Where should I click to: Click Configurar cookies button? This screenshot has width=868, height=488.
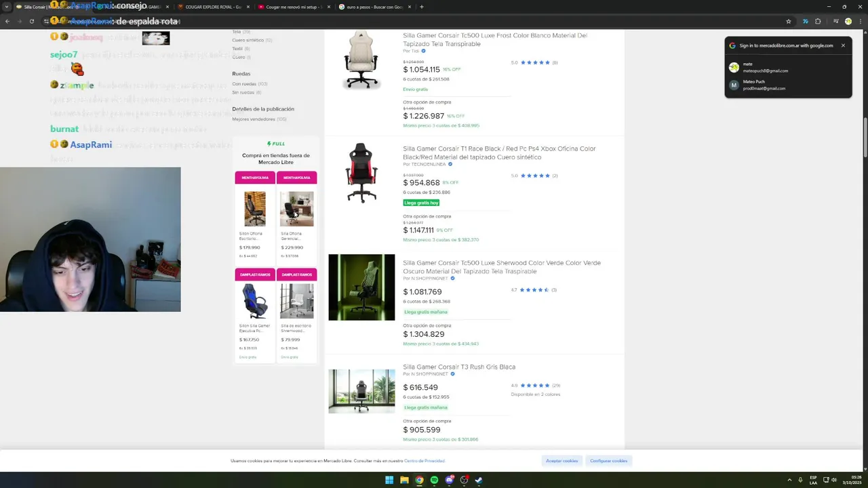608,460
